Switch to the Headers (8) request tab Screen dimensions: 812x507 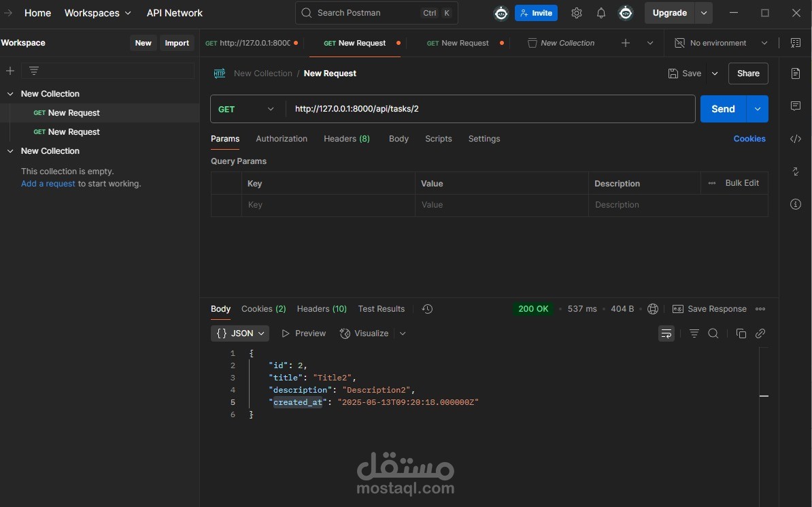click(346, 138)
